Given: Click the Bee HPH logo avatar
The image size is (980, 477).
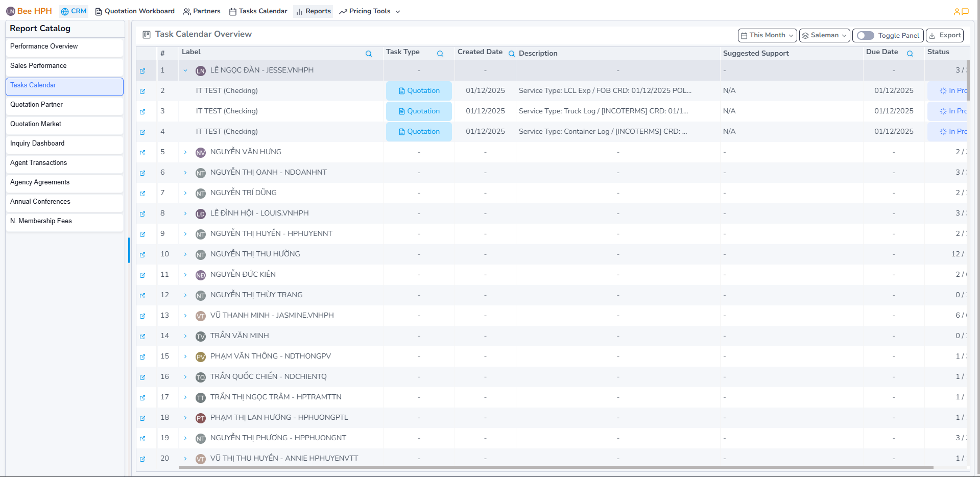Looking at the screenshot, I should tap(10, 11).
